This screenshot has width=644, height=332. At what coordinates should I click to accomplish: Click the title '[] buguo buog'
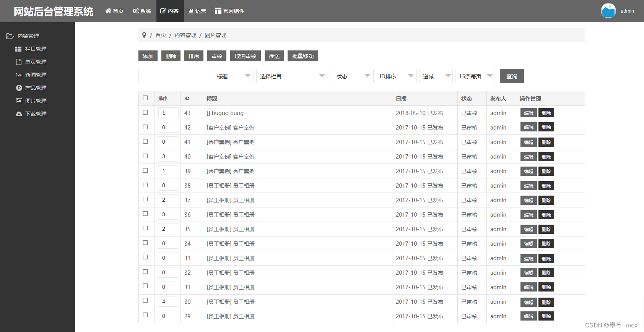(x=225, y=113)
